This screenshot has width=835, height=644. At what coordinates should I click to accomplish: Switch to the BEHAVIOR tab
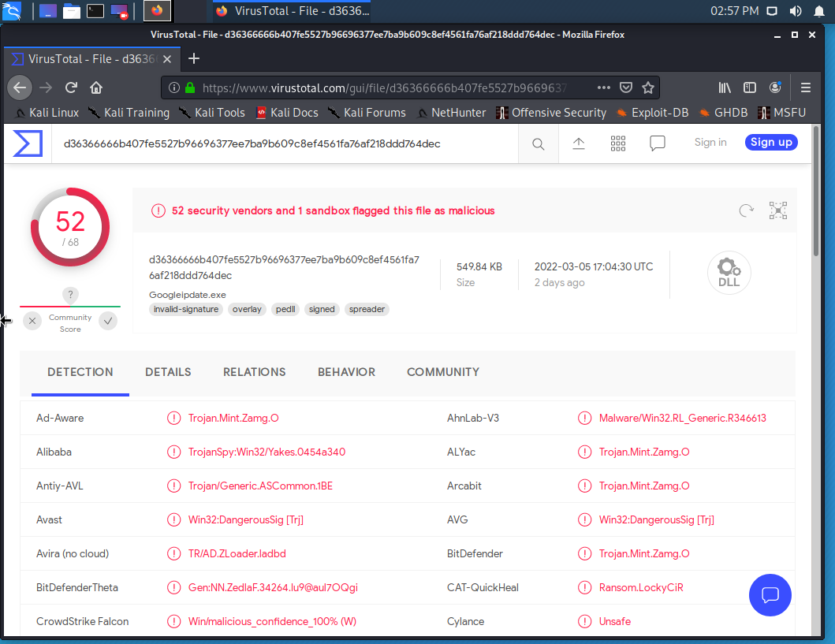point(347,372)
